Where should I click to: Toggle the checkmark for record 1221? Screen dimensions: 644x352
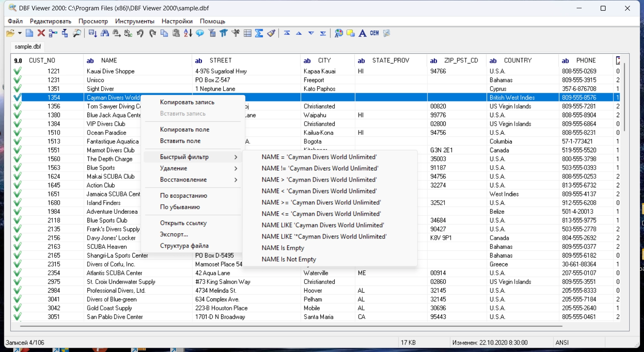click(17, 71)
